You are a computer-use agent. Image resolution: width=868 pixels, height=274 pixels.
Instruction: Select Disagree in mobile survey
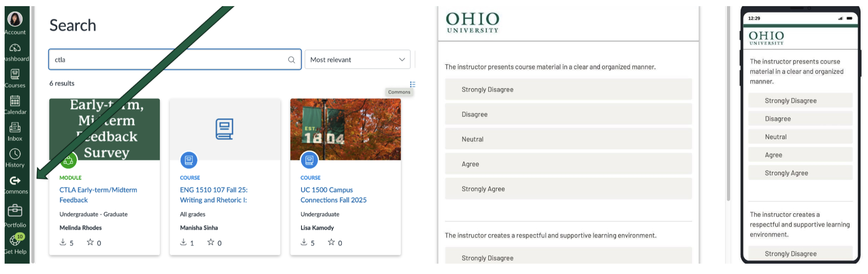click(x=800, y=119)
